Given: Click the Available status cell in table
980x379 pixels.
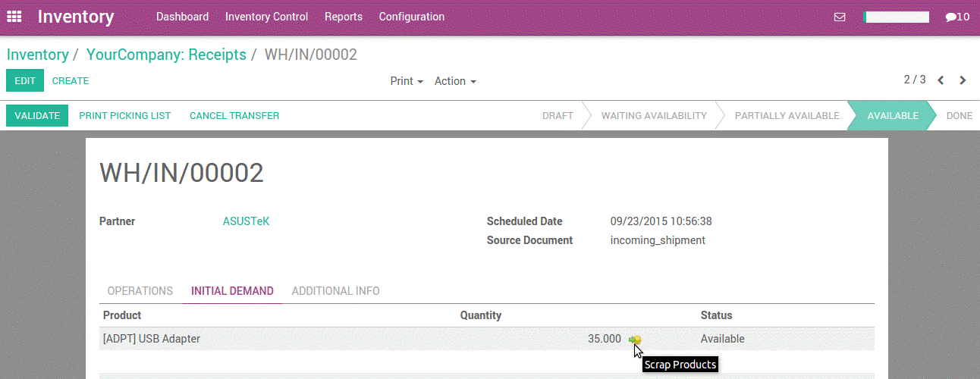Looking at the screenshot, I should 722,339.
